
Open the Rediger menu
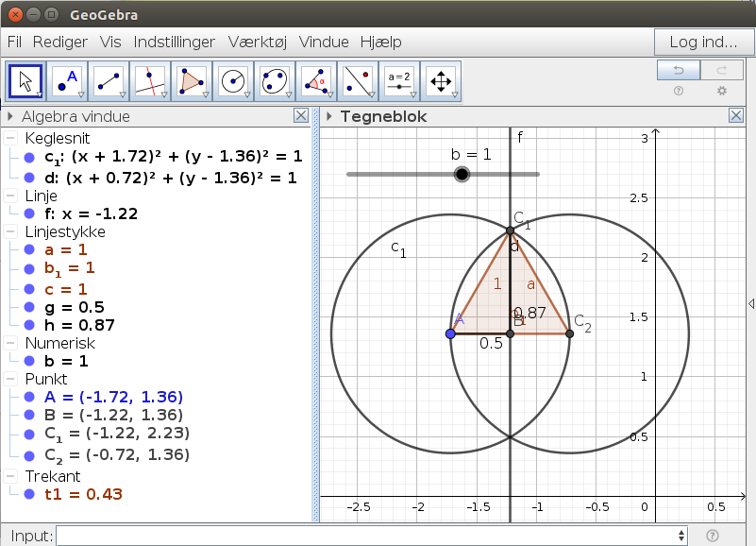[60, 42]
